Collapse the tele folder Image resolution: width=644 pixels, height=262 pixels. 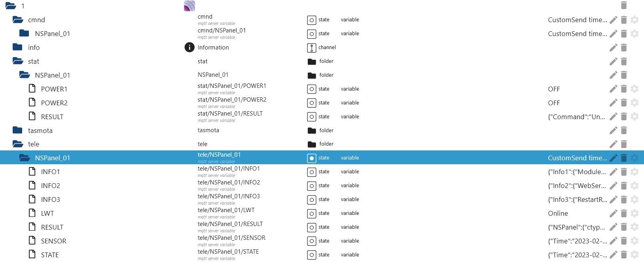(x=18, y=144)
